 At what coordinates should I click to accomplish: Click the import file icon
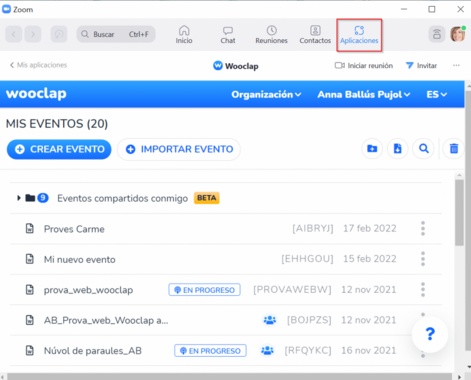(397, 149)
